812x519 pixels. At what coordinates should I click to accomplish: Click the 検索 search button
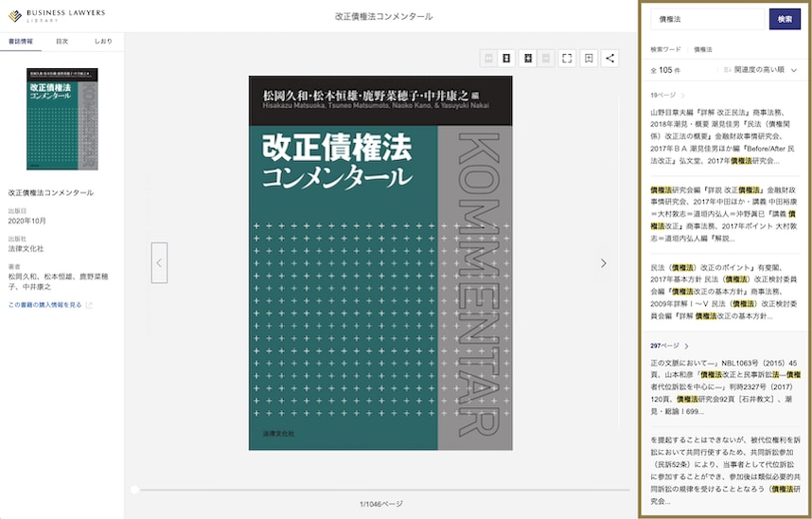point(785,19)
